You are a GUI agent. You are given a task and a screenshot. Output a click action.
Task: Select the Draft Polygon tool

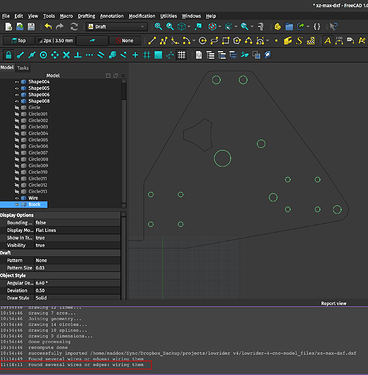tap(237, 41)
